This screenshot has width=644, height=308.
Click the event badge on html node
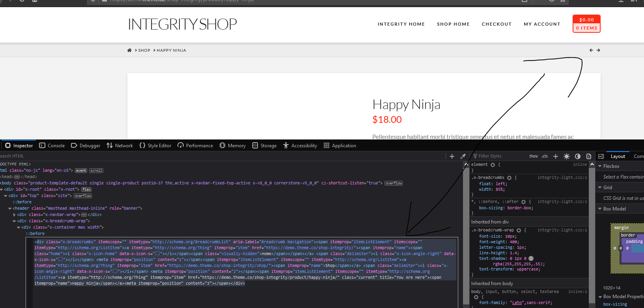[x=81, y=171]
